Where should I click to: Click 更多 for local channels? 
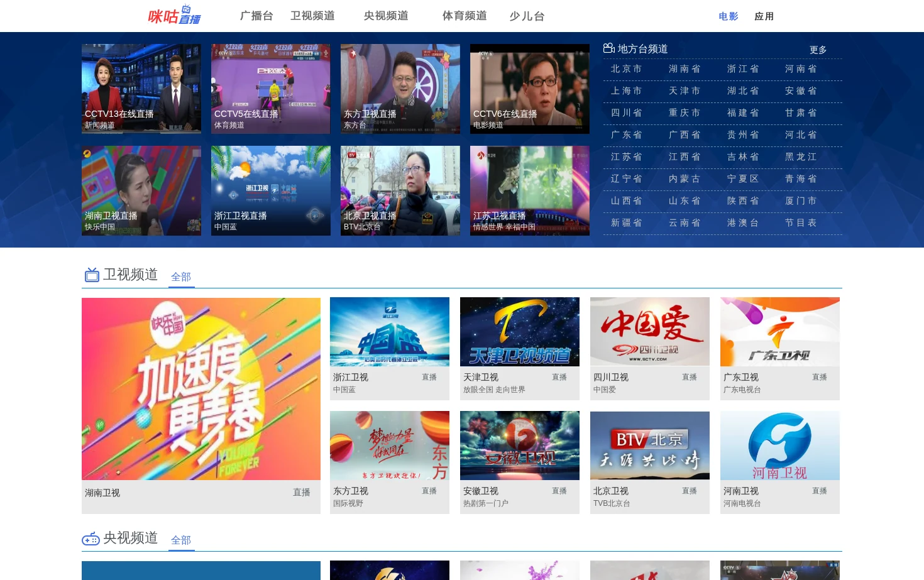coord(818,50)
